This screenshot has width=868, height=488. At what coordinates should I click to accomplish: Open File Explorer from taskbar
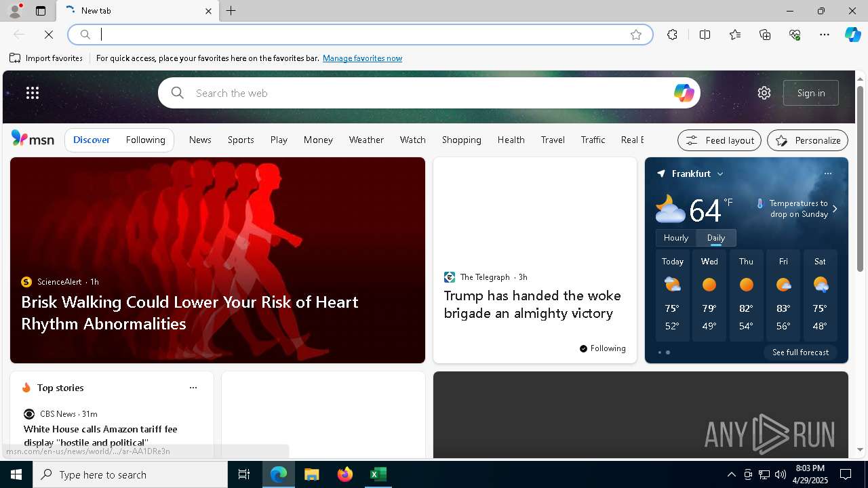[x=311, y=474]
